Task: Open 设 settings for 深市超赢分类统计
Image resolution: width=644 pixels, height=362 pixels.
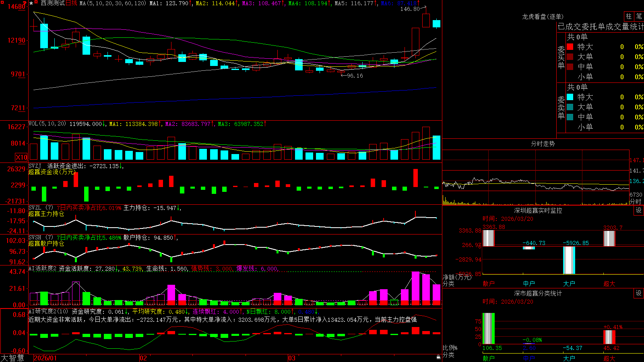Action: 639,293
